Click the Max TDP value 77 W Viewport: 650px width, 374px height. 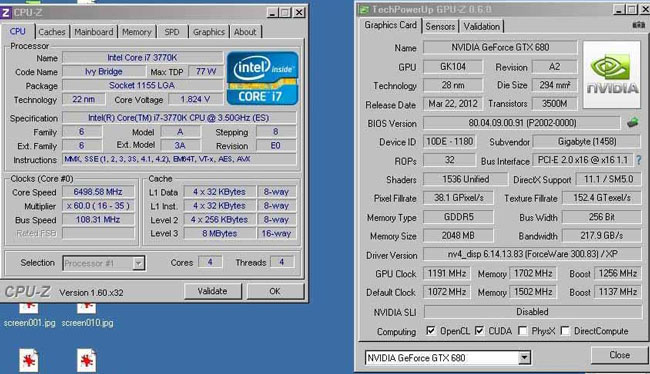(x=206, y=72)
